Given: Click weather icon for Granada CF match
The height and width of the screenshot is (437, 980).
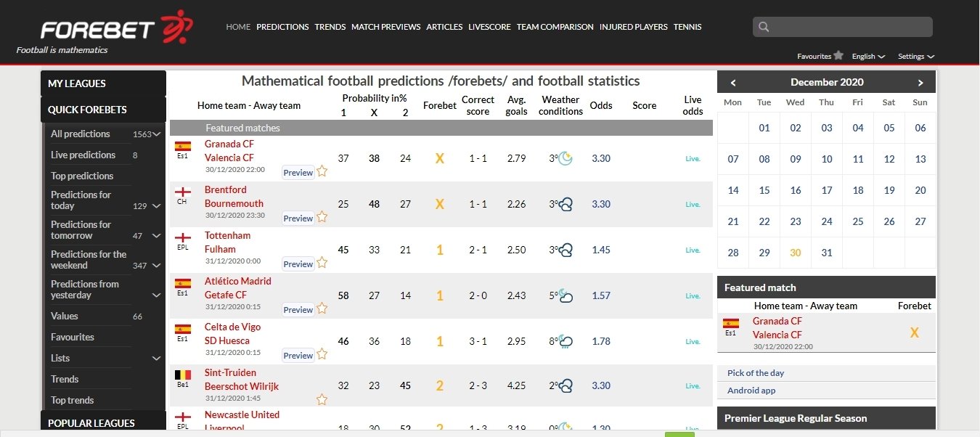Looking at the screenshot, I should 565,158.
